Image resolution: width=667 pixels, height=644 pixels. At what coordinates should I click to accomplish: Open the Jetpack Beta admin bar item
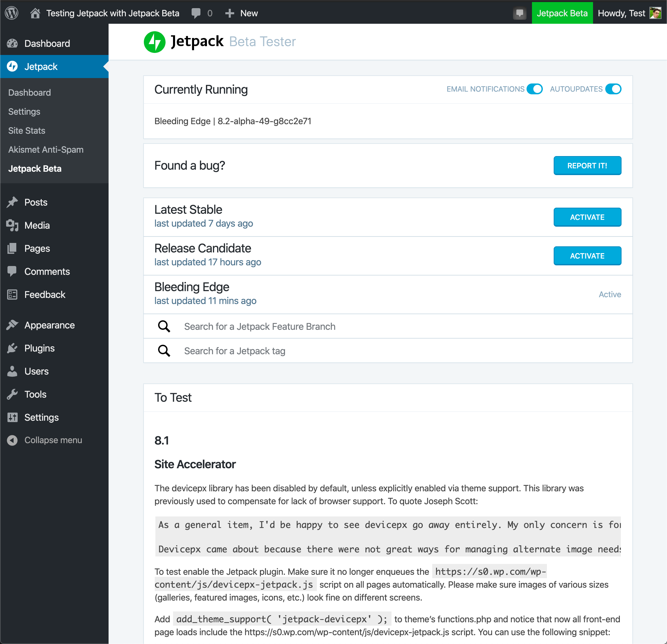[x=562, y=13]
